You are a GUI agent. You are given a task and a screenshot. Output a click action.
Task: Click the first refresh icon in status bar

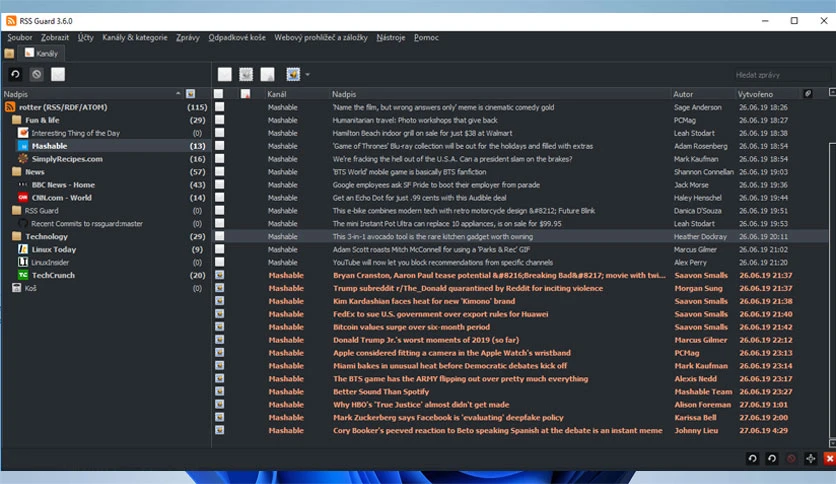[x=752, y=458]
